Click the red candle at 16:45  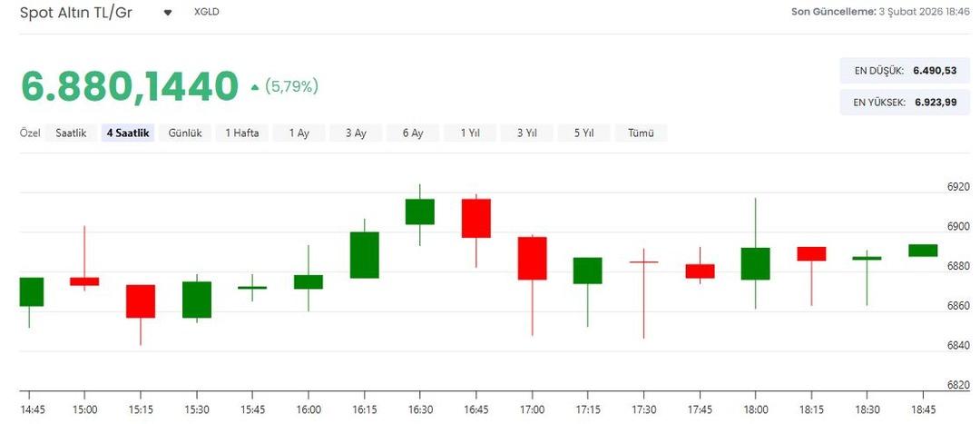tap(475, 218)
